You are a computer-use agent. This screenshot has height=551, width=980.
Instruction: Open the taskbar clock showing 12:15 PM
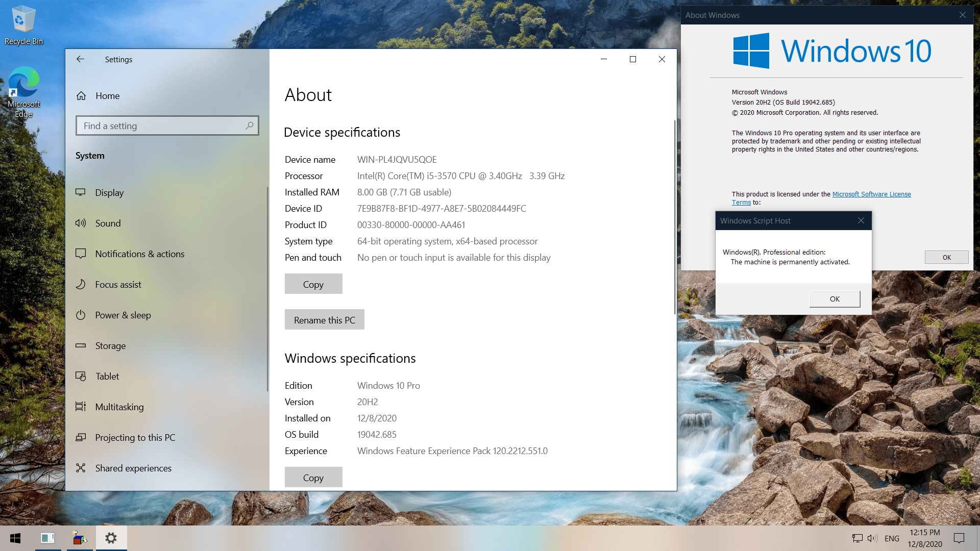pyautogui.click(x=924, y=538)
